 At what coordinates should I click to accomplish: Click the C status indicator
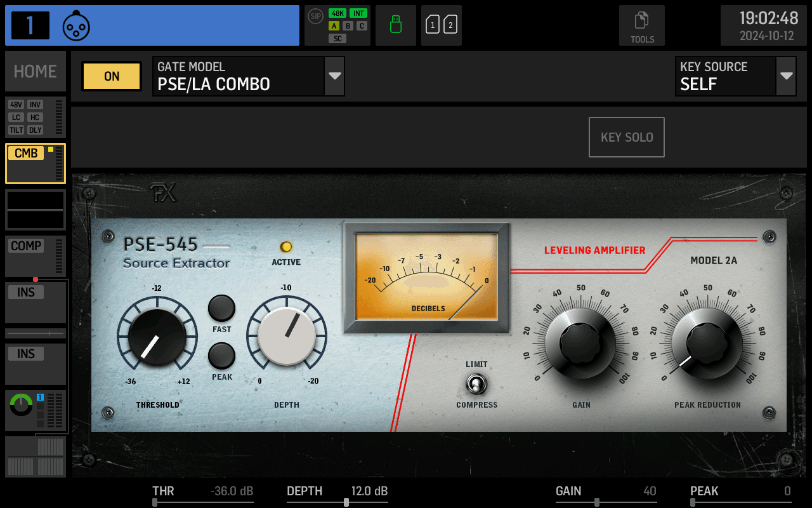362,26
